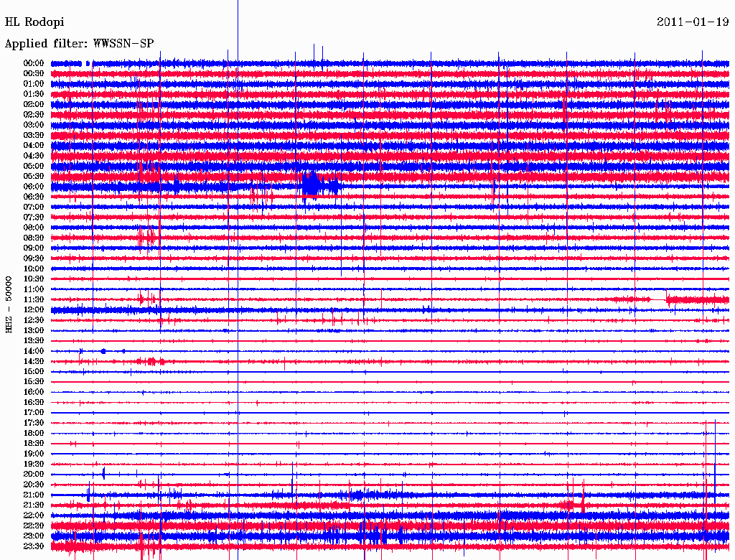735x560 pixels.
Task: Select the 10:30 time label
Action: click(34, 279)
